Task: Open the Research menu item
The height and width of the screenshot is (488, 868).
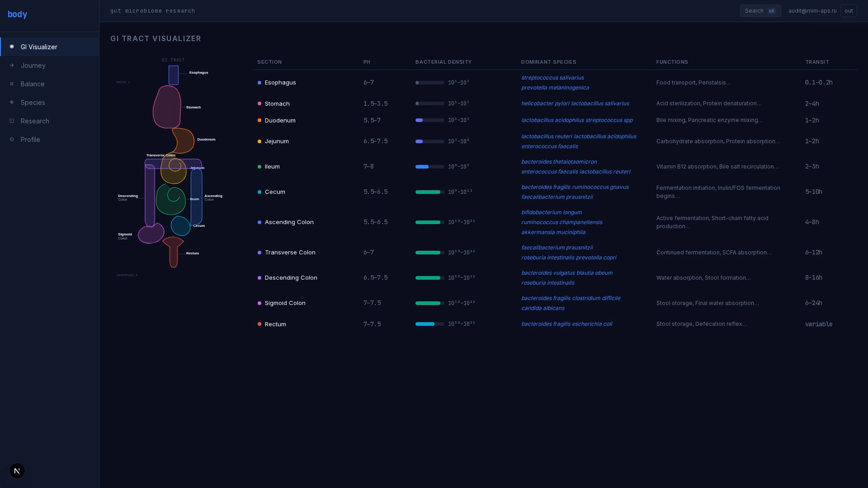Action: (x=50, y=121)
